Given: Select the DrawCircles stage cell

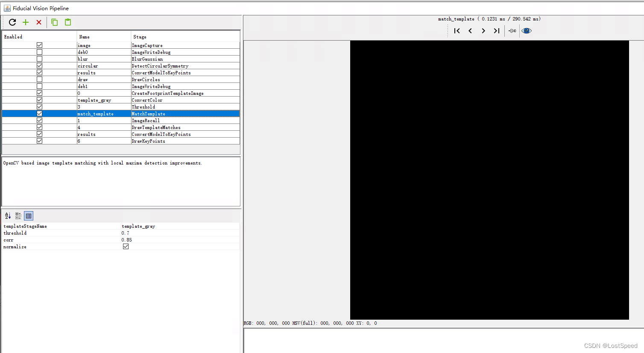Looking at the screenshot, I should 185,79.
